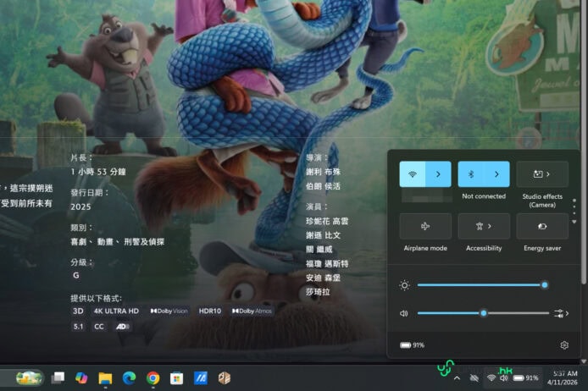Open the box-shaped app icon on taskbar
The height and width of the screenshot is (391, 588).
pyautogui.click(x=225, y=378)
